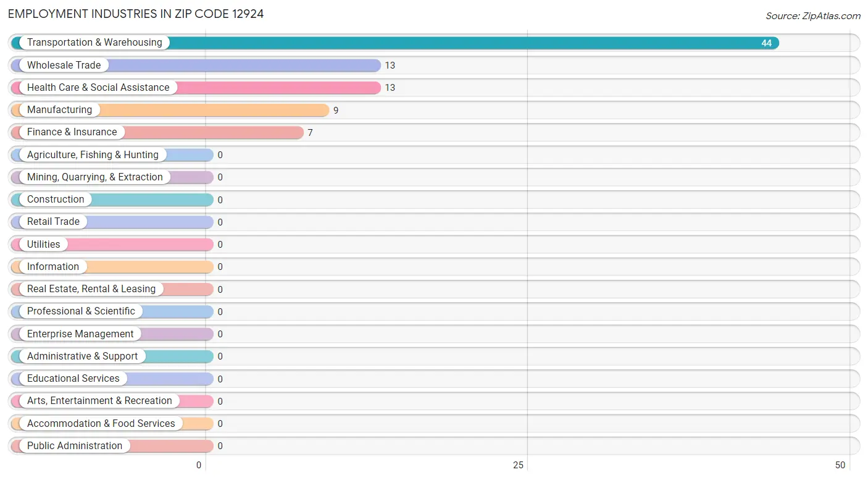Select the Utilities label
This screenshot has height=480, width=868.
click(44, 244)
